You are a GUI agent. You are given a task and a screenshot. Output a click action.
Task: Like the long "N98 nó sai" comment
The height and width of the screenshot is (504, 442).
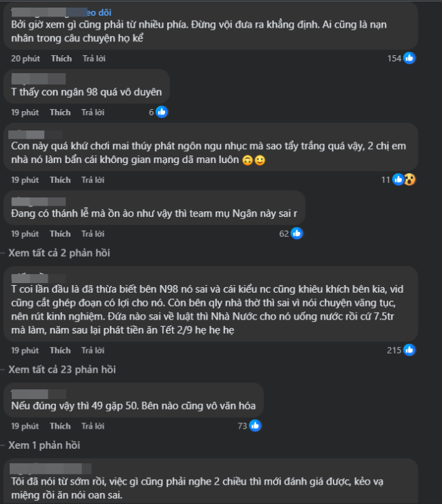tap(60, 350)
